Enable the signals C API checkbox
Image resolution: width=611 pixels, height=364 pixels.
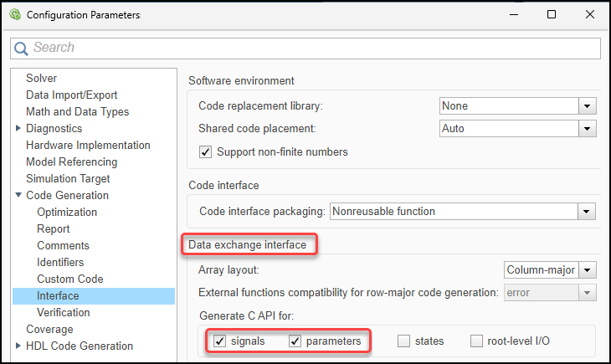tap(220, 341)
